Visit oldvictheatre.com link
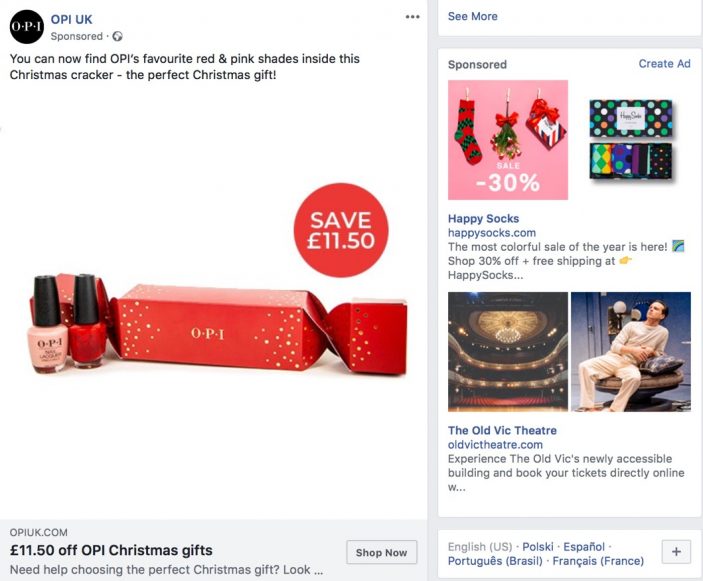The image size is (703, 581). (x=495, y=445)
